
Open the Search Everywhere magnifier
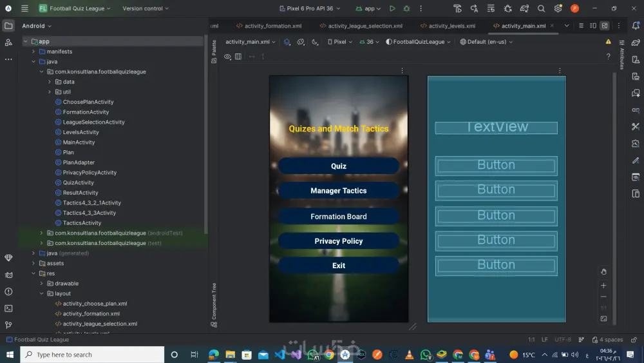coord(541,8)
